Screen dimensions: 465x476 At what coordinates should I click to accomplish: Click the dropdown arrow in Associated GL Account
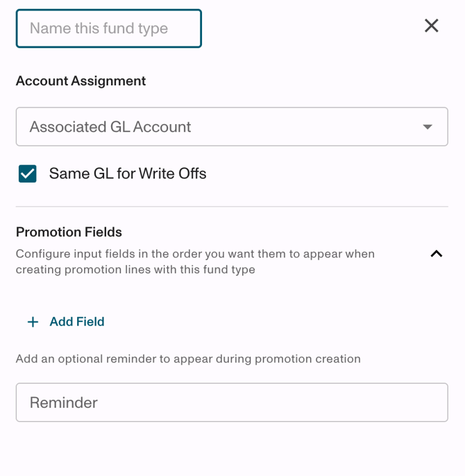(x=428, y=127)
